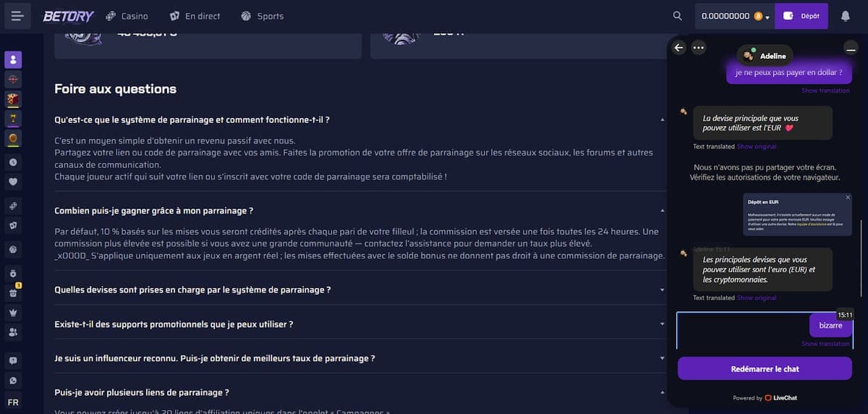Switch to the Sports section

click(x=263, y=16)
